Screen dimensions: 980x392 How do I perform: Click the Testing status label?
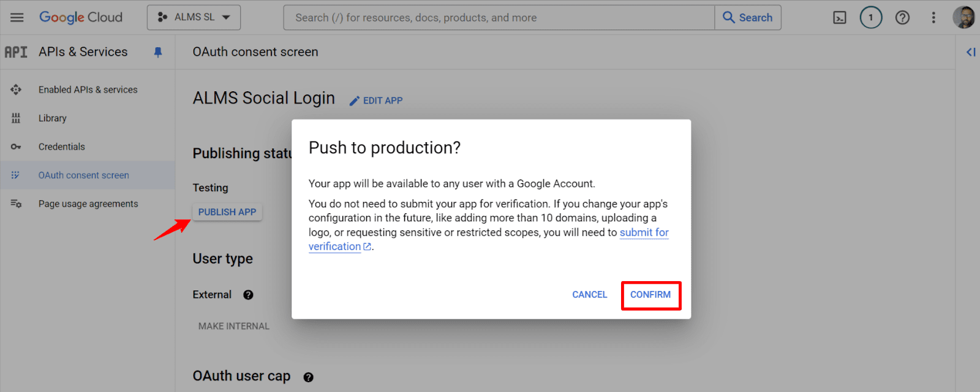[211, 188]
